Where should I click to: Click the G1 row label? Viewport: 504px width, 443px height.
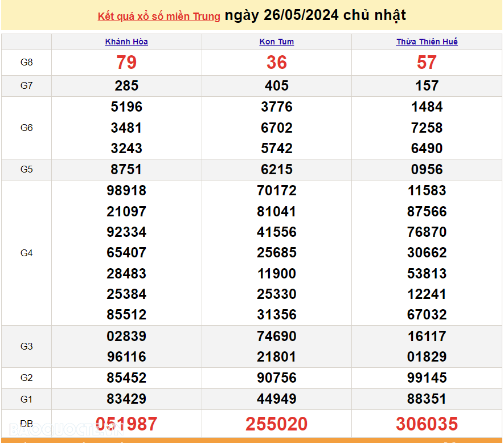(27, 399)
